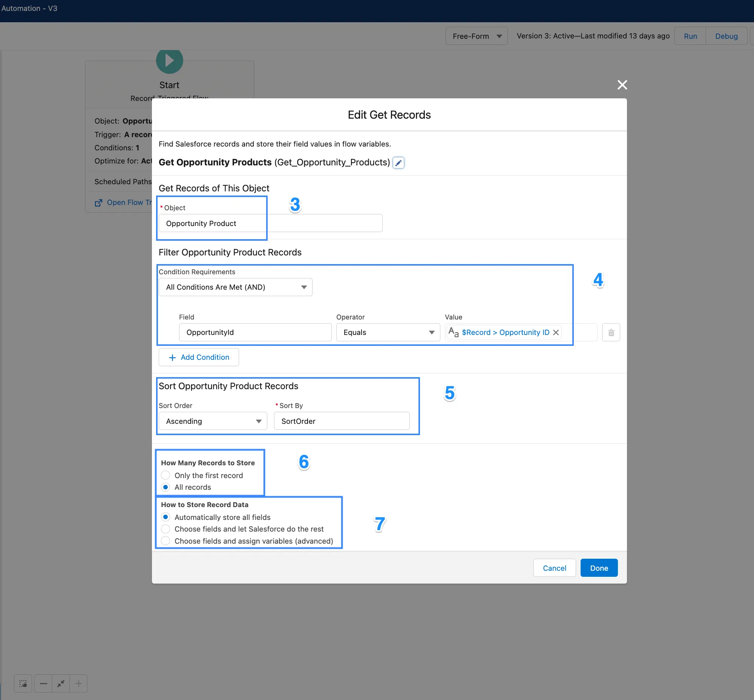
Task: Click the Start play icon on canvas
Action: 169,61
